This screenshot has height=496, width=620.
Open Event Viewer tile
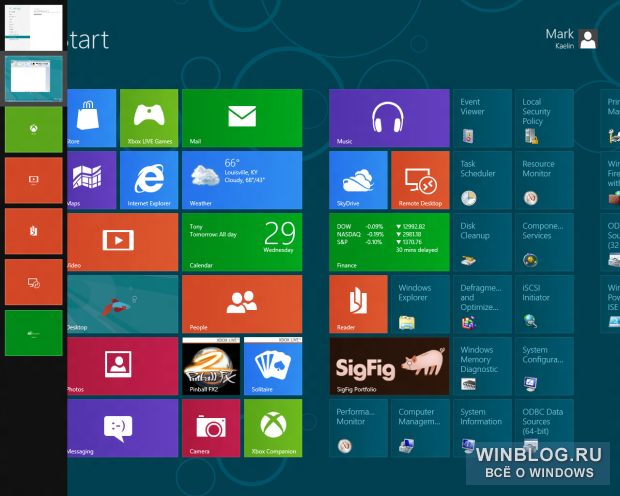482,118
